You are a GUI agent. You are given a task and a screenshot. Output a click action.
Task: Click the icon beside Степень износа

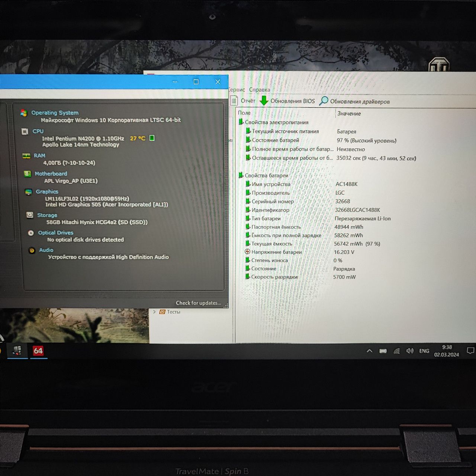(247, 260)
